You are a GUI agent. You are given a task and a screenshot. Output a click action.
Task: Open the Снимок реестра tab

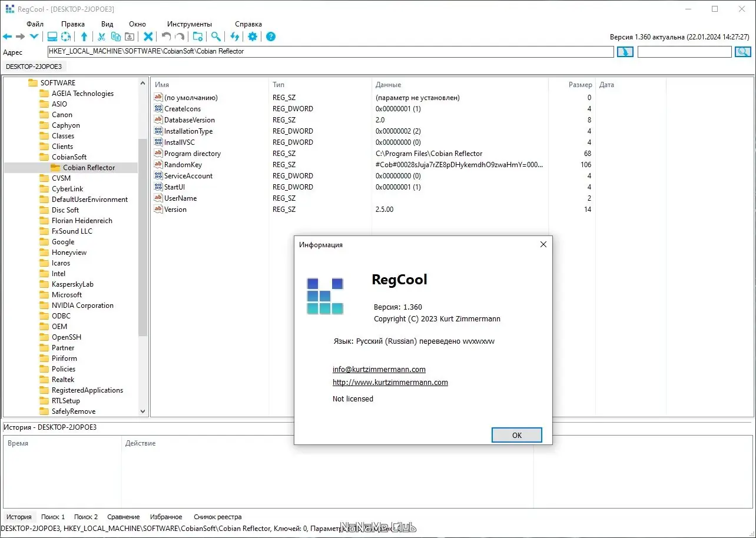(218, 517)
